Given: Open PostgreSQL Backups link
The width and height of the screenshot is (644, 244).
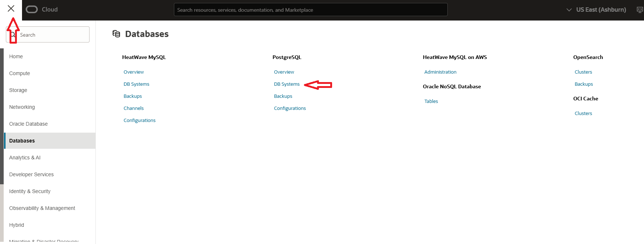Looking at the screenshot, I should click(x=283, y=96).
